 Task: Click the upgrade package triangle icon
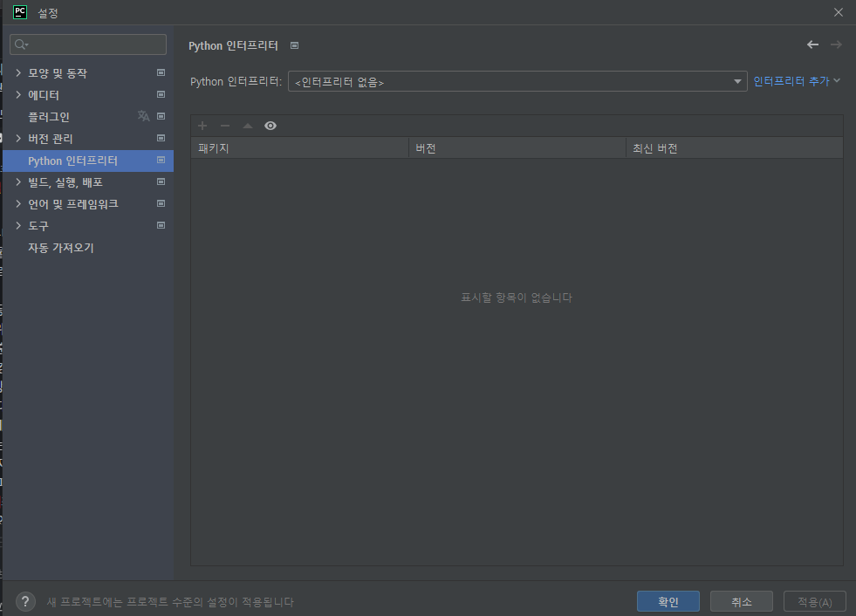coord(247,126)
